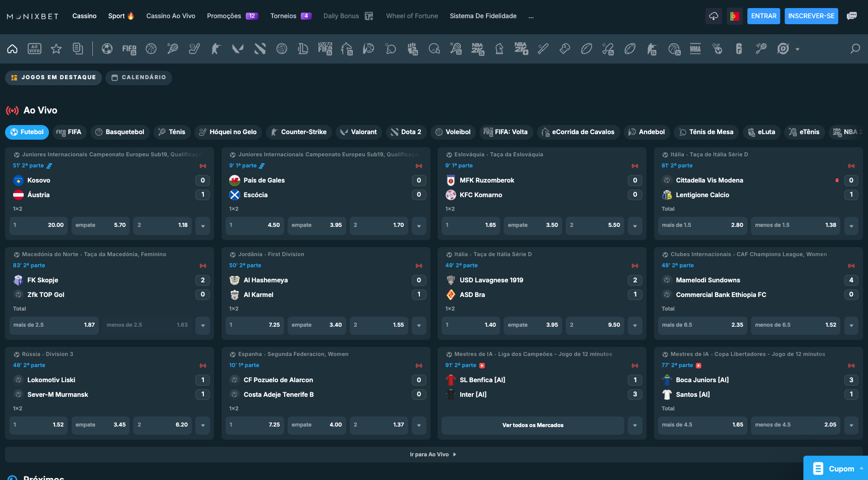The image size is (868, 480).
Task: Select the Calendário view toggle
Action: [x=139, y=78]
